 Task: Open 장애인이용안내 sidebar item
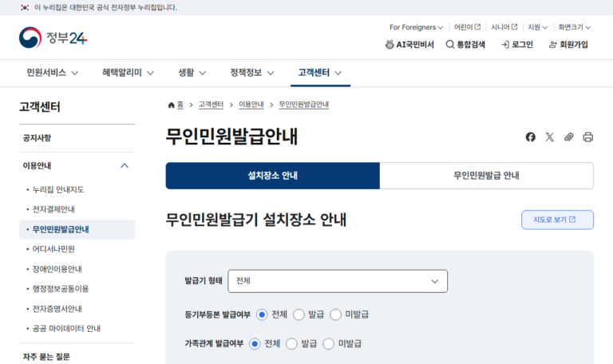coord(57,269)
